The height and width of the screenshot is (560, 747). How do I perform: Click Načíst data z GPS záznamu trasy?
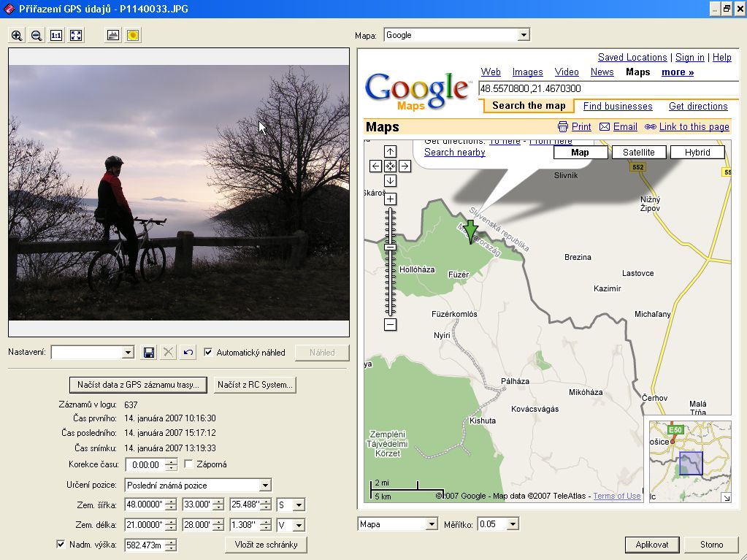coord(138,385)
